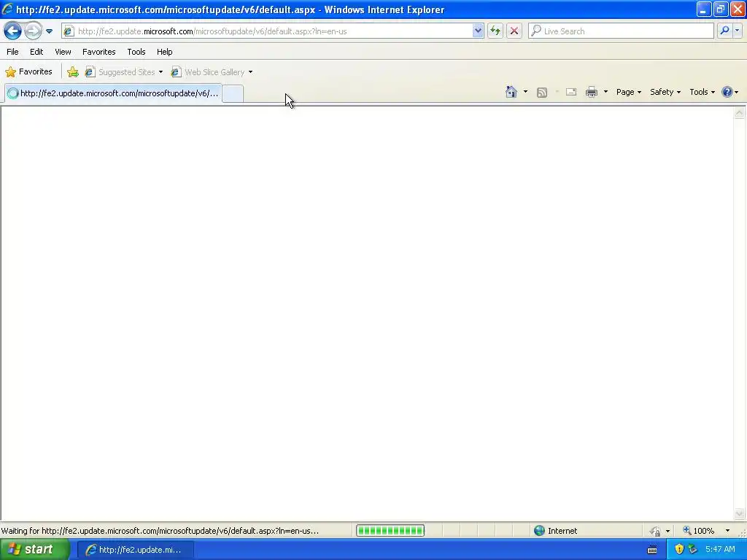Expand the address bar autocomplete dropdown
The image size is (747, 560).
coord(478,31)
